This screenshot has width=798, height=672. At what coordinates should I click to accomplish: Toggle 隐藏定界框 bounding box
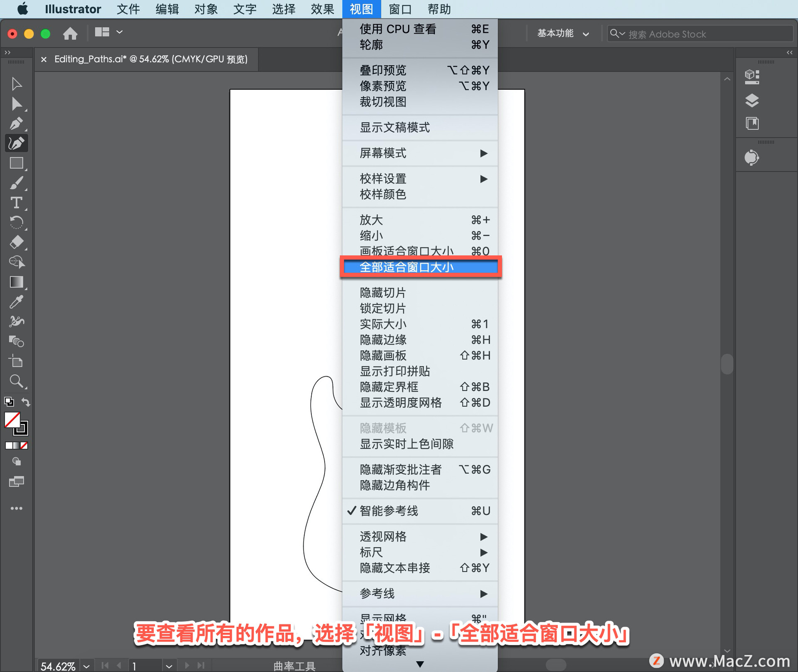420,387
